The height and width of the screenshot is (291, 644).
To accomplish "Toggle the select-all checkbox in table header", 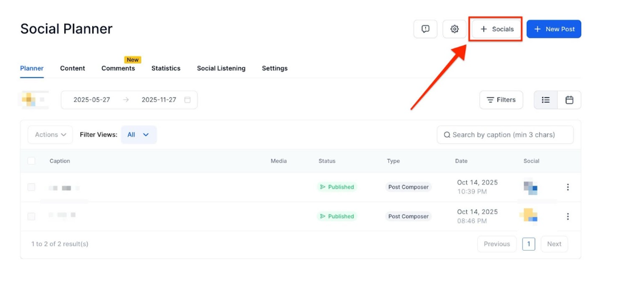I will pos(31,161).
